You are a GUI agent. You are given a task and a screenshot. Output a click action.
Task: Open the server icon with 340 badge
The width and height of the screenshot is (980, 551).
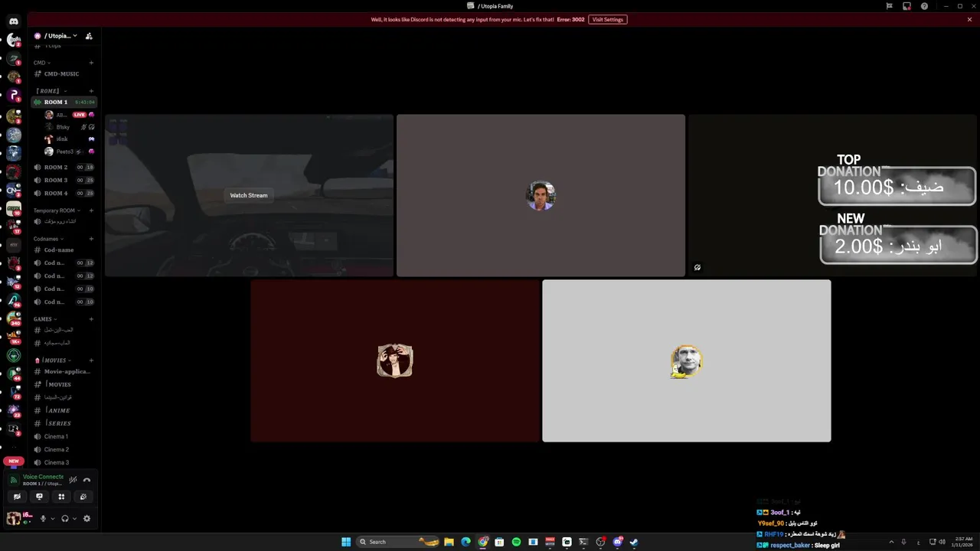(x=14, y=318)
